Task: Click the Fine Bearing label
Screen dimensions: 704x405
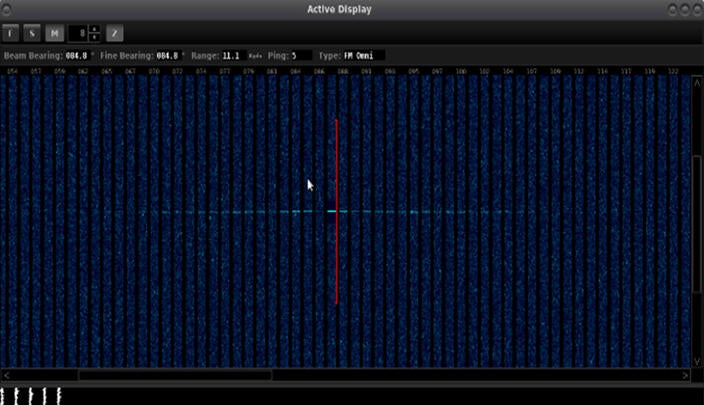Action: pyautogui.click(x=127, y=56)
